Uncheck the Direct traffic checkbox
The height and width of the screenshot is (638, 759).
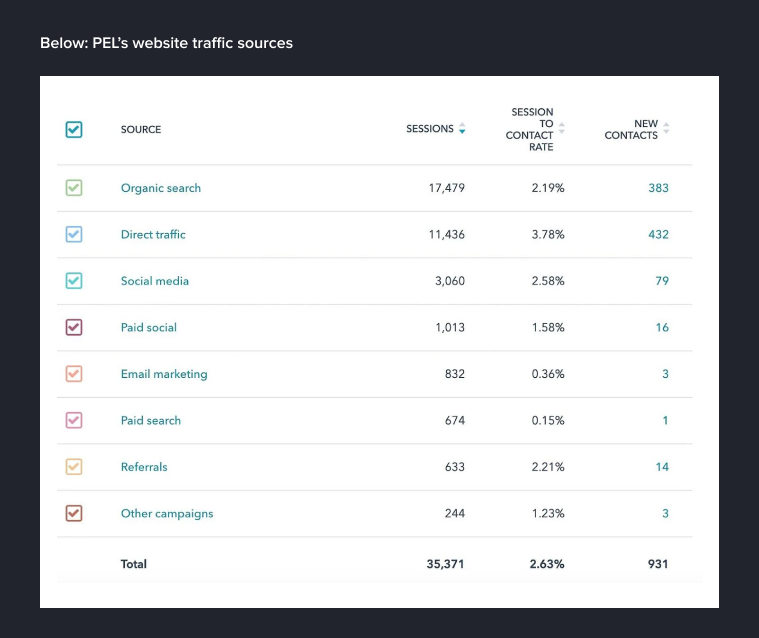(x=74, y=234)
